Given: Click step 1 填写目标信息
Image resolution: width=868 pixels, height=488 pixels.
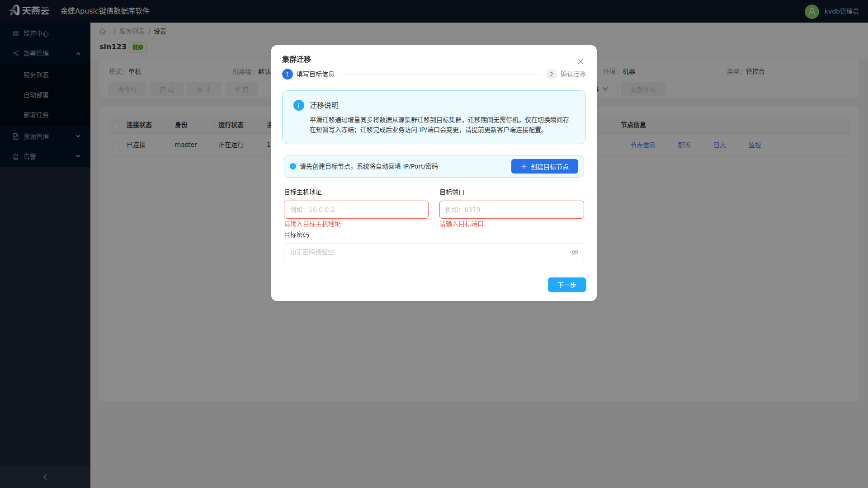Looking at the screenshot, I should pos(308,74).
